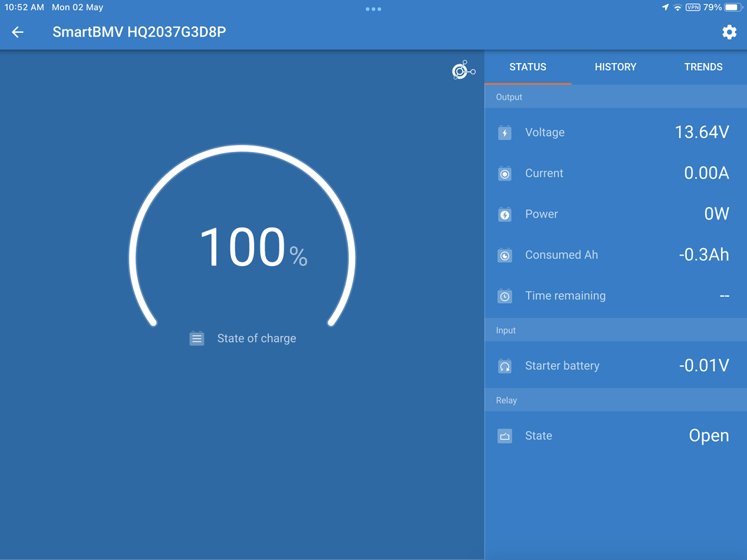Open the TRENDS tab
747x560 pixels.
click(x=703, y=67)
